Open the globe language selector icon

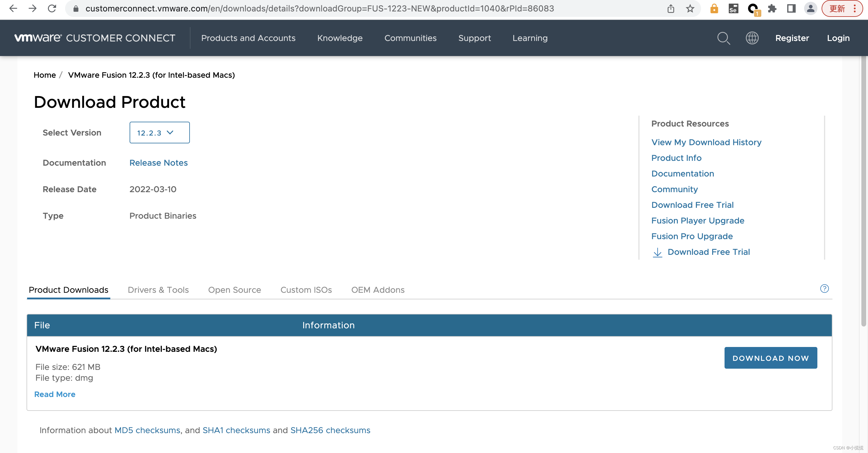pos(752,38)
